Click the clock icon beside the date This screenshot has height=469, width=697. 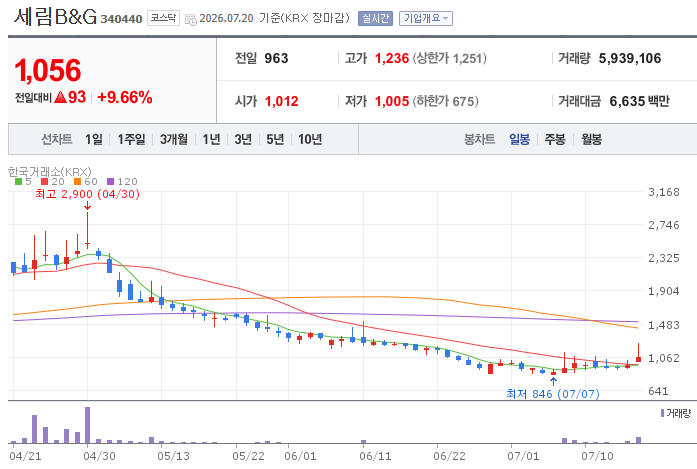(x=190, y=20)
